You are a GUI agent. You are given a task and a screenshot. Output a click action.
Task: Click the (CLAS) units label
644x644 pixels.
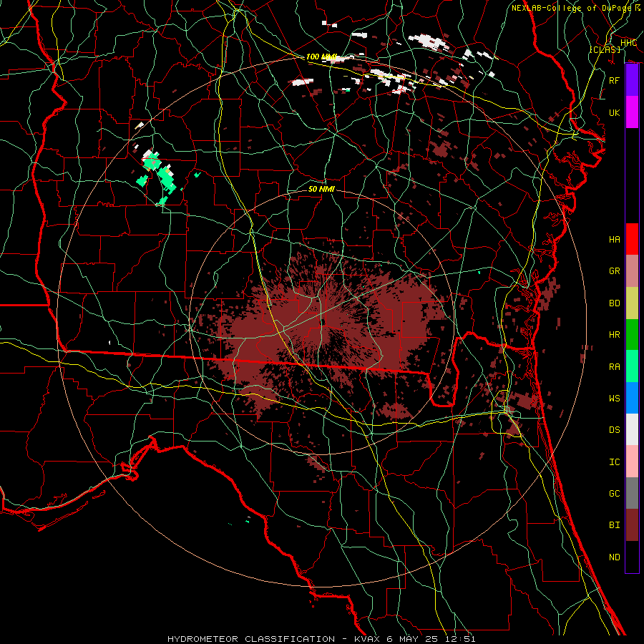(x=605, y=49)
